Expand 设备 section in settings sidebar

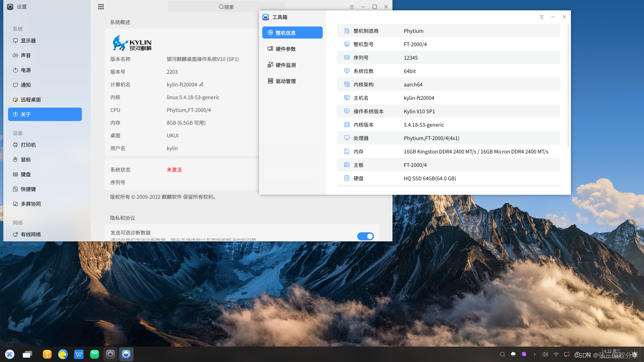point(18,133)
